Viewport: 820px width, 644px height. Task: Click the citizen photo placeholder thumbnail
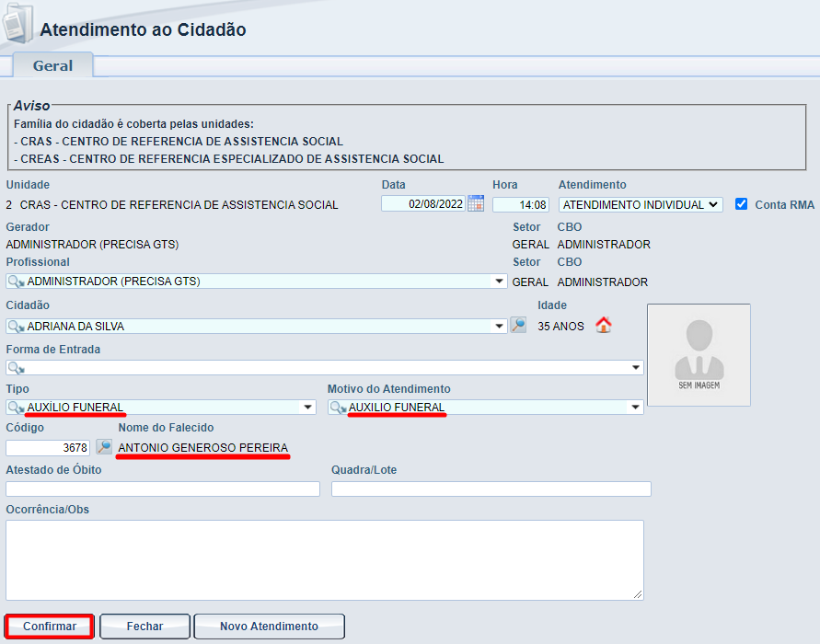pyautogui.click(x=699, y=354)
